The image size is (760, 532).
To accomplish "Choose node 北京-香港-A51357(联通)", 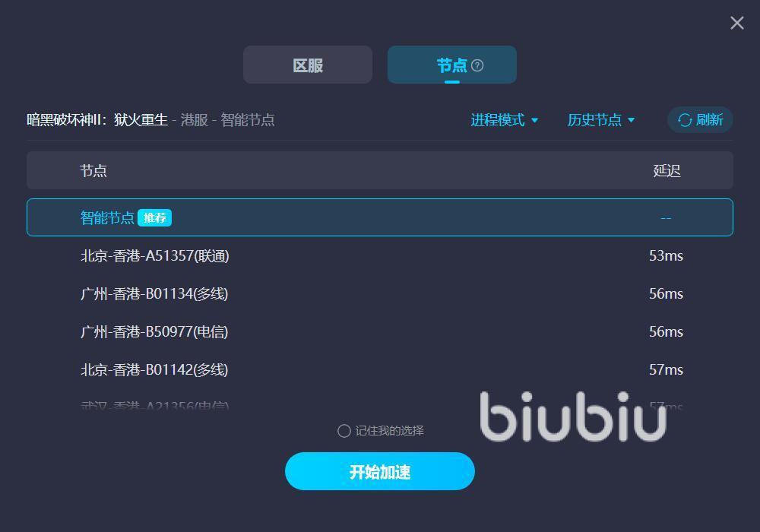I will point(379,255).
